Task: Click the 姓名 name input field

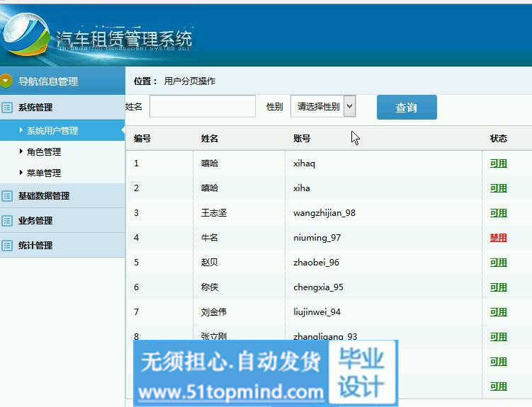Action: coord(202,107)
